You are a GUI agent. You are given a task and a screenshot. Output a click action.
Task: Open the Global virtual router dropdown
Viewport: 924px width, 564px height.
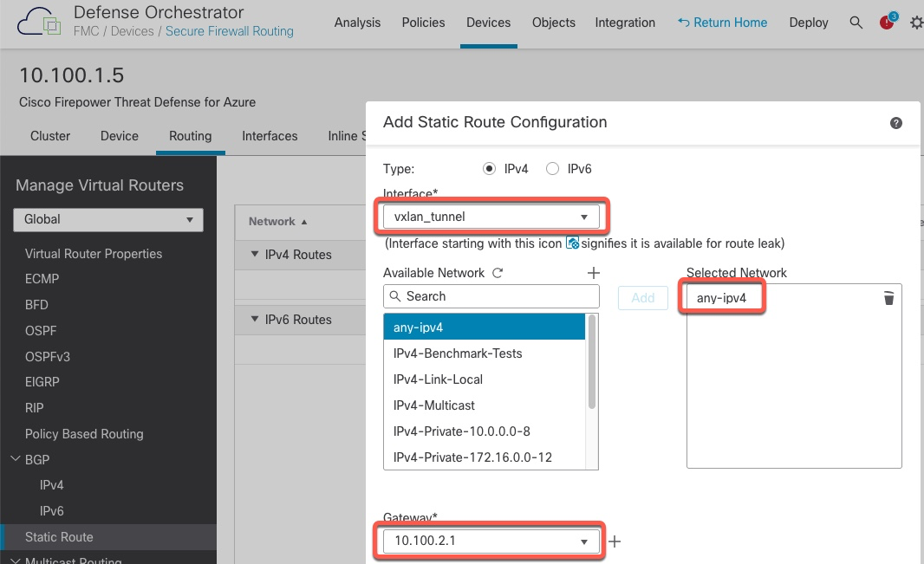108,219
